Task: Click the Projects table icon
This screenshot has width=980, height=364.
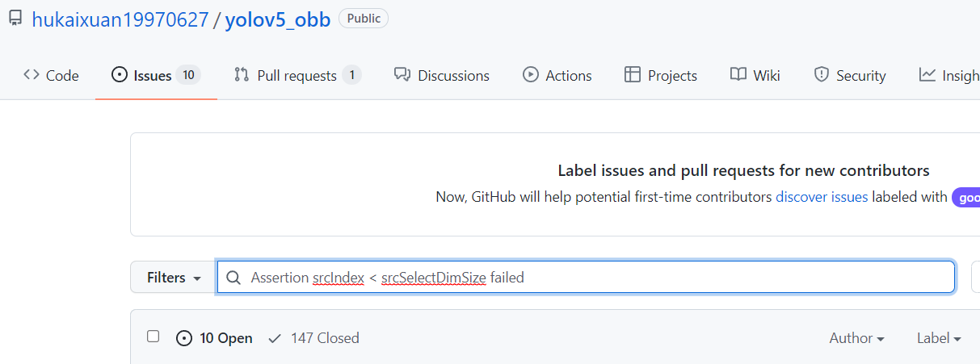Action: click(633, 75)
